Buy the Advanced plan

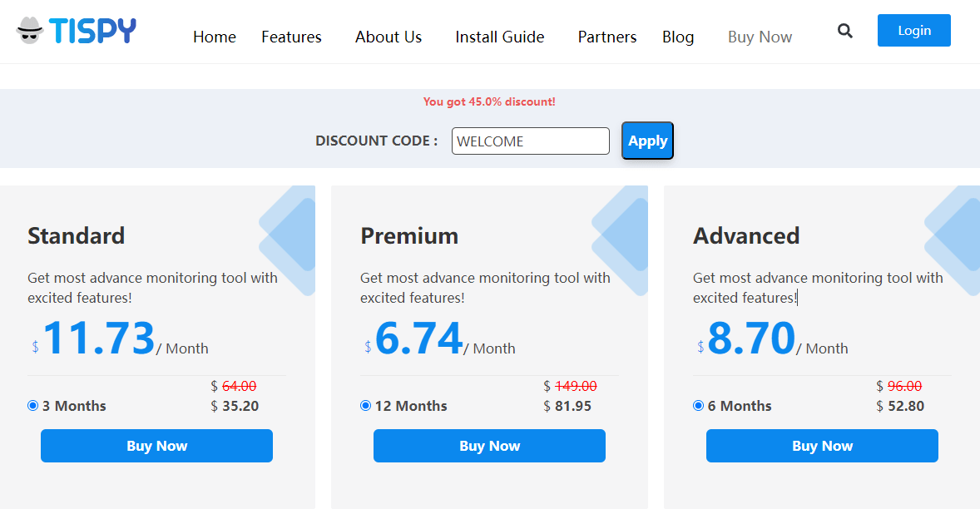tap(822, 446)
